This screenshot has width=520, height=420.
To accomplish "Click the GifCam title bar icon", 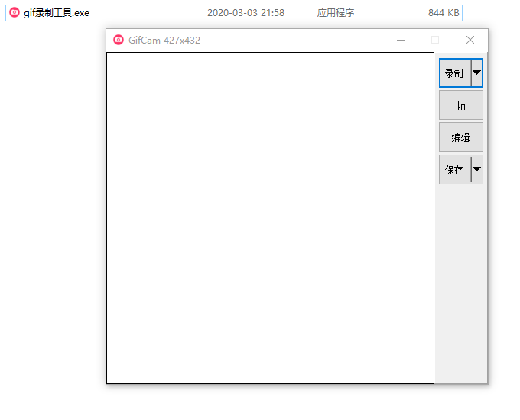I will (119, 40).
